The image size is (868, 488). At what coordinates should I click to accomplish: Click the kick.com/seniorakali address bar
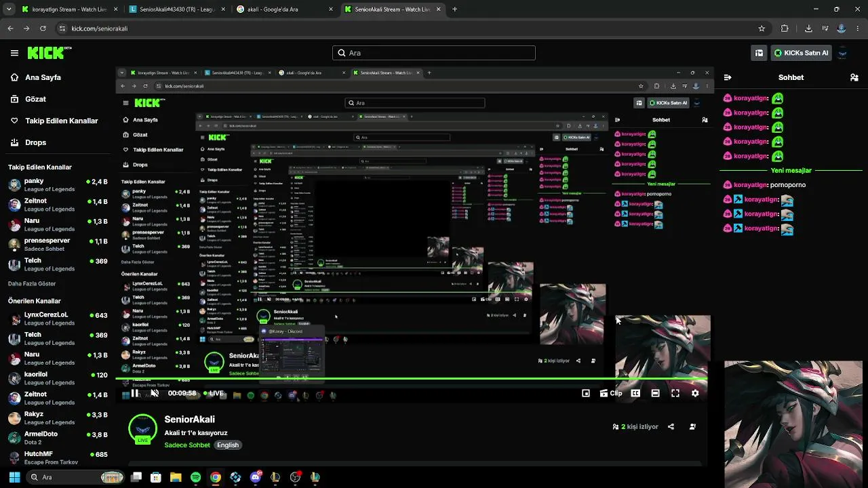412,28
